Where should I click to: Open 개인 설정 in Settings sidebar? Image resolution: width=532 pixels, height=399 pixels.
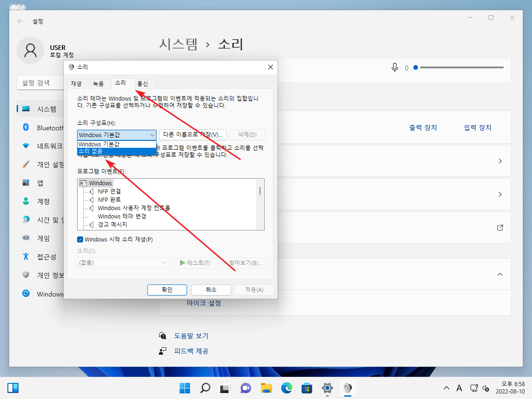(41, 164)
